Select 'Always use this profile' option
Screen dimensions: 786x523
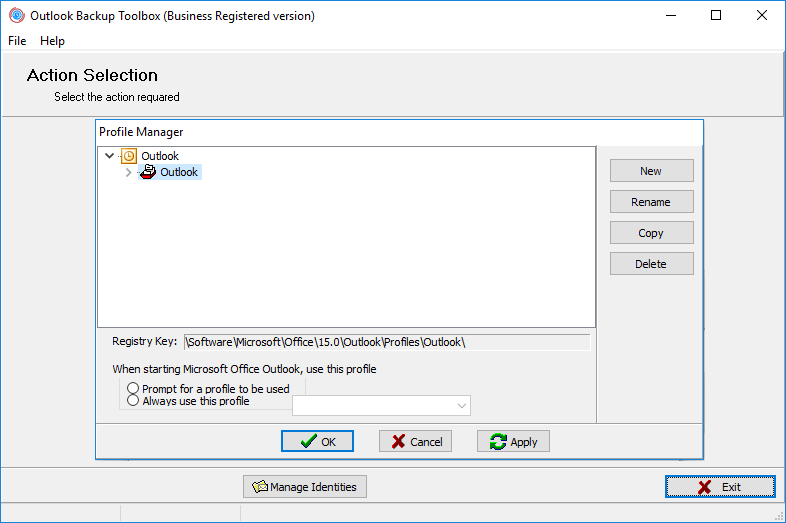tap(134, 400)
